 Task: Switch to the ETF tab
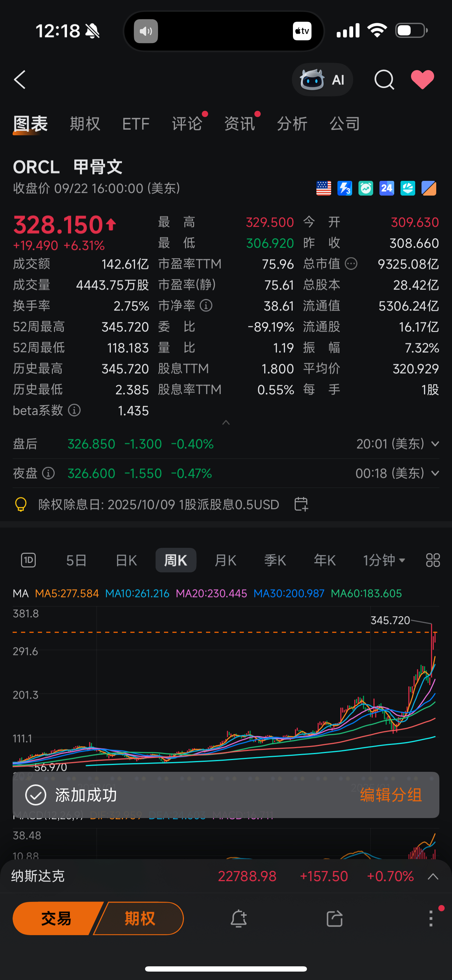[136, 124]
